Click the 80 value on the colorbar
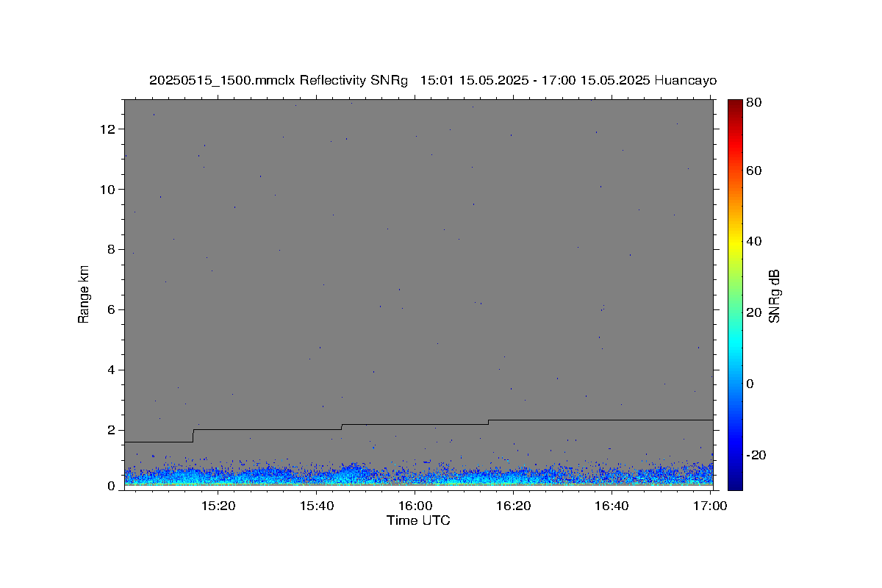 753,103
